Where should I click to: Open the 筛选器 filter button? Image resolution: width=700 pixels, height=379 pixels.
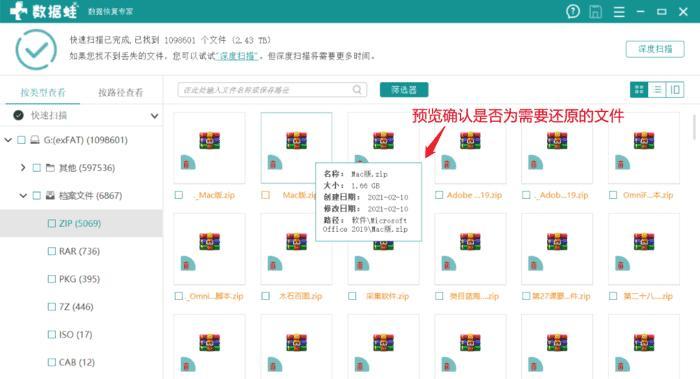pyautogui.click(x=404, y=90)
